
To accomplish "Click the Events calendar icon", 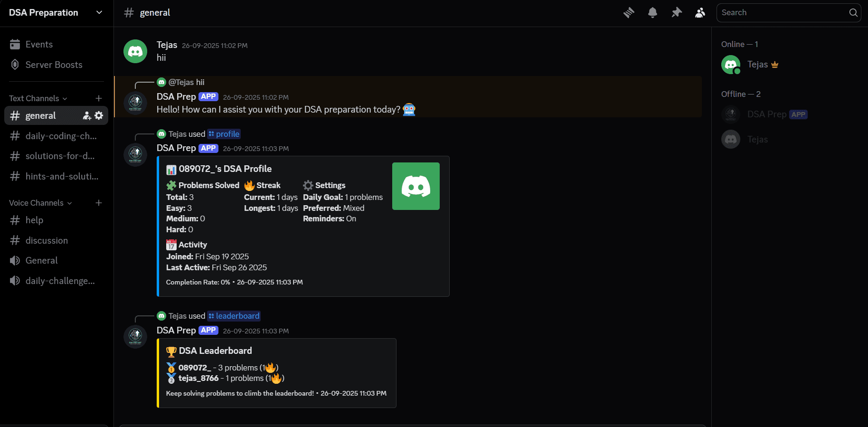I will (x=15, y=44).
